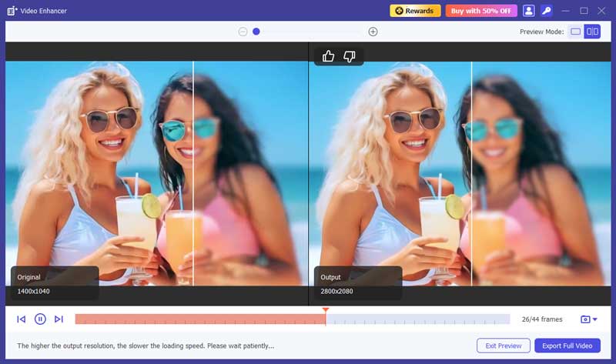Click the zoom slider handle
This screenshot has height=364, width=616.
click(256, 32)
